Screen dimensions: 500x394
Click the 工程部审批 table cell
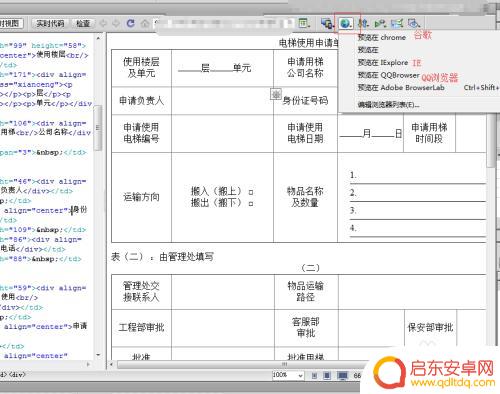pos(141,328)
